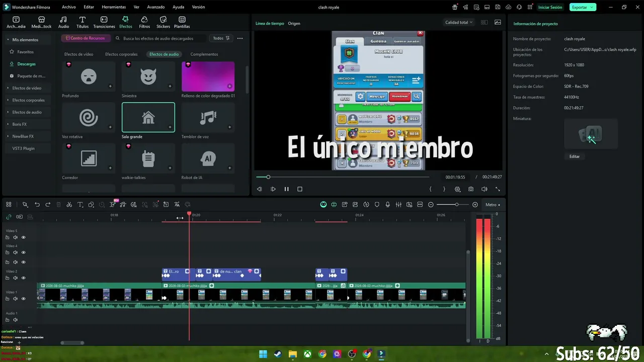Zoom in the timeline with plus icon

click(x=475, y=205)
